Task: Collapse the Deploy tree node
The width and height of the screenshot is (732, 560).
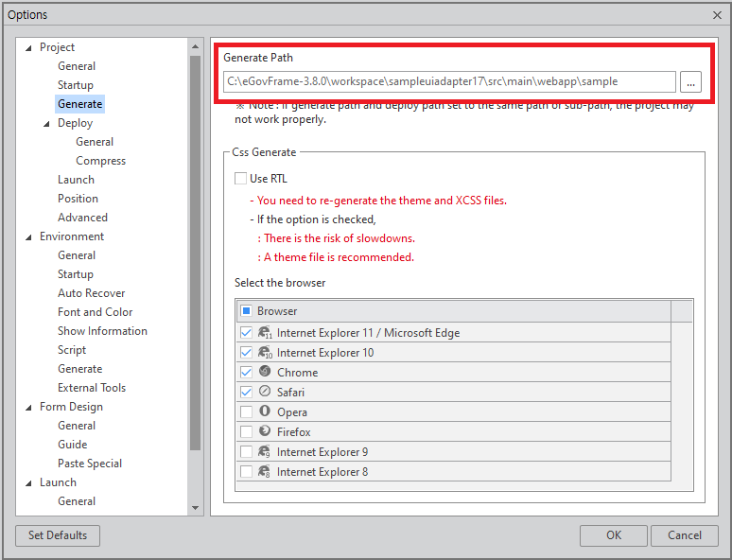Action: [x=47, y=123]
